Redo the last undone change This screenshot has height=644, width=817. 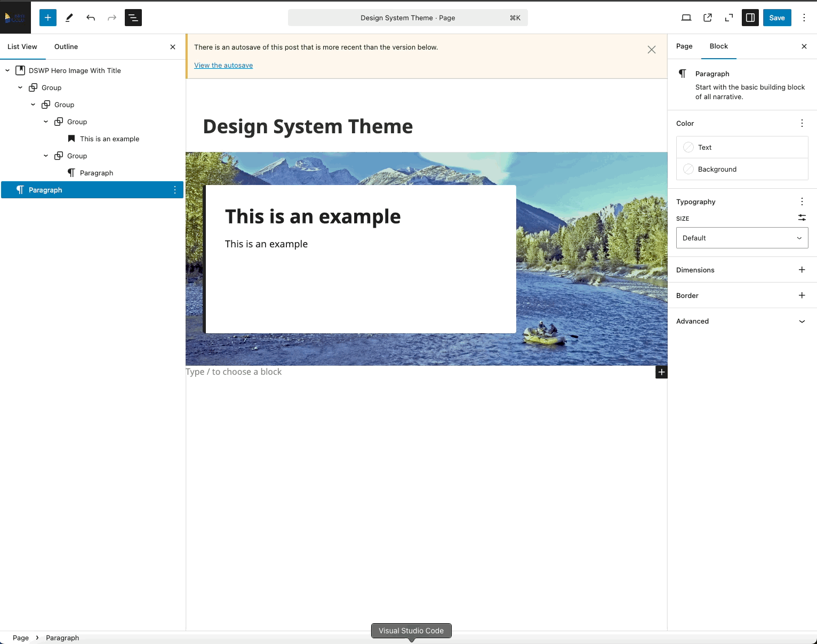click(x=112, y=18)
